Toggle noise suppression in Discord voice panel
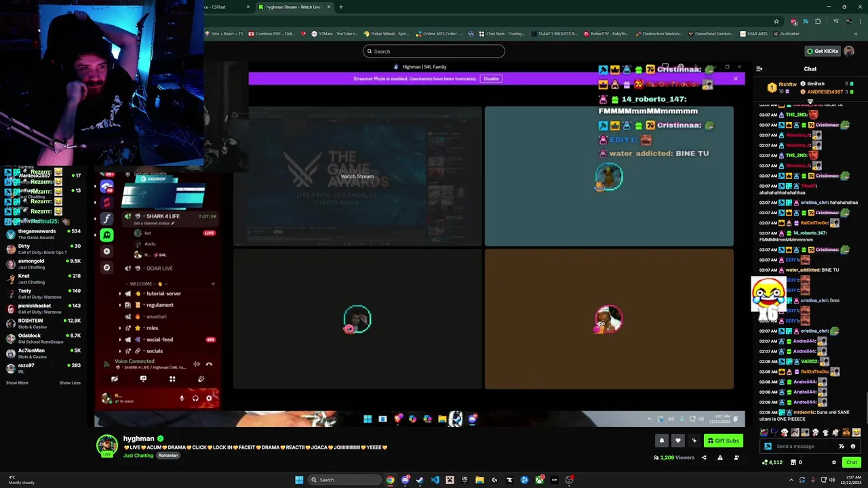The height and width of the screenshot is (488, 868). click(197, 364)
